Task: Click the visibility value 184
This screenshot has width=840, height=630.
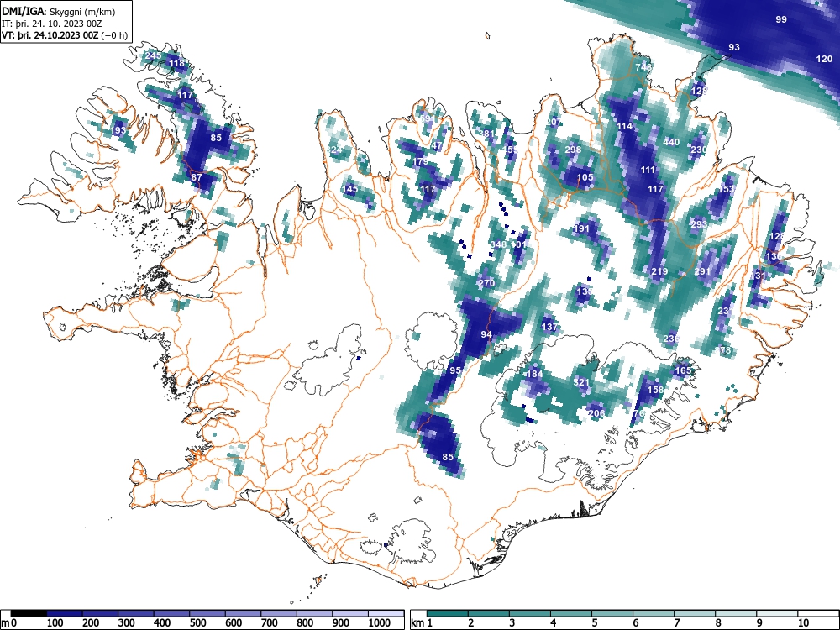Action: [x=534, y=374]
